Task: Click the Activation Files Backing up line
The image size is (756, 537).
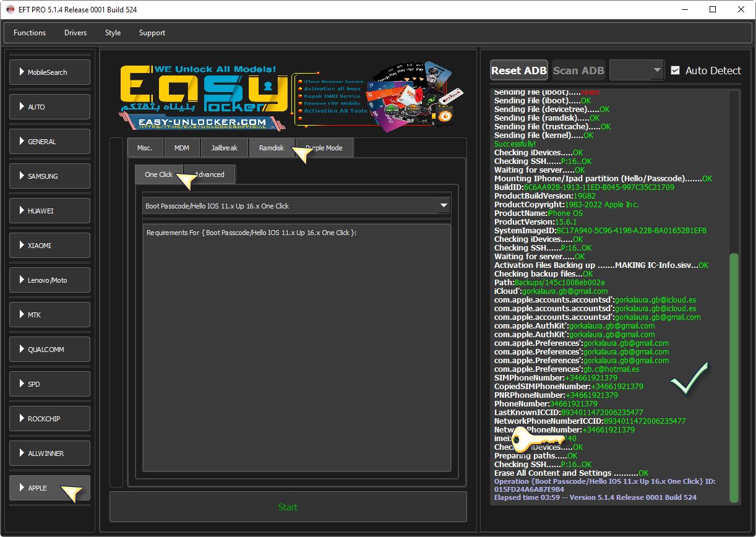Action: click(601, 265)
